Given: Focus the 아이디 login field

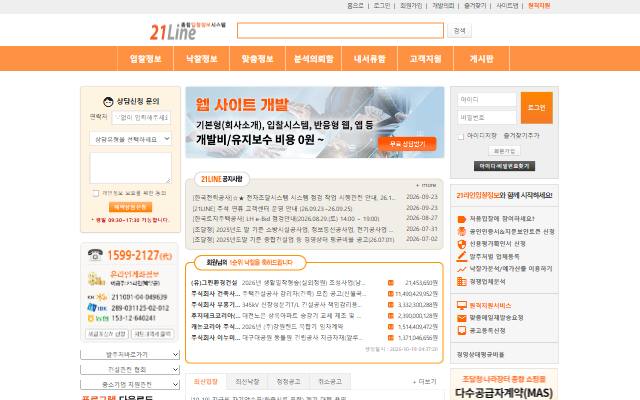Looking at the screenshot, I should 487,100.
